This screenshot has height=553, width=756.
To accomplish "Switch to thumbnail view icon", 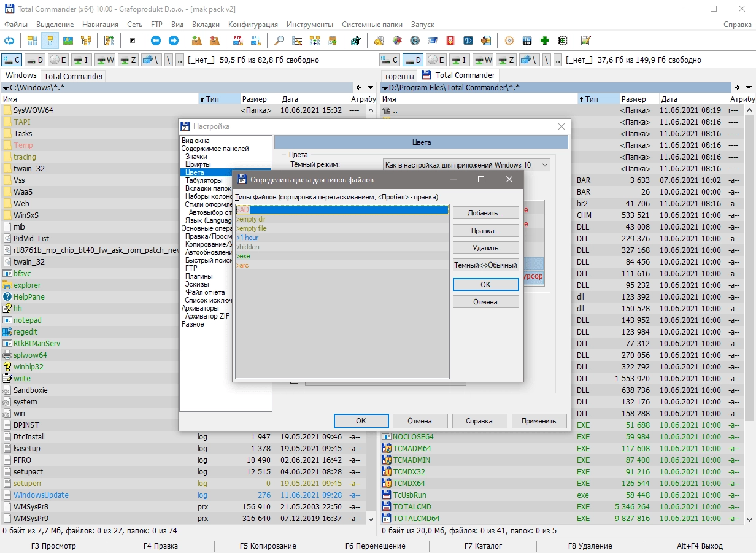I will tap(67, 41).
